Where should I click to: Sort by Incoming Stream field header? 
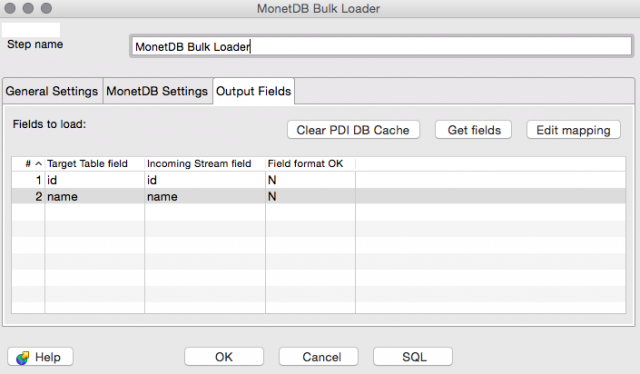pos(205,164)
